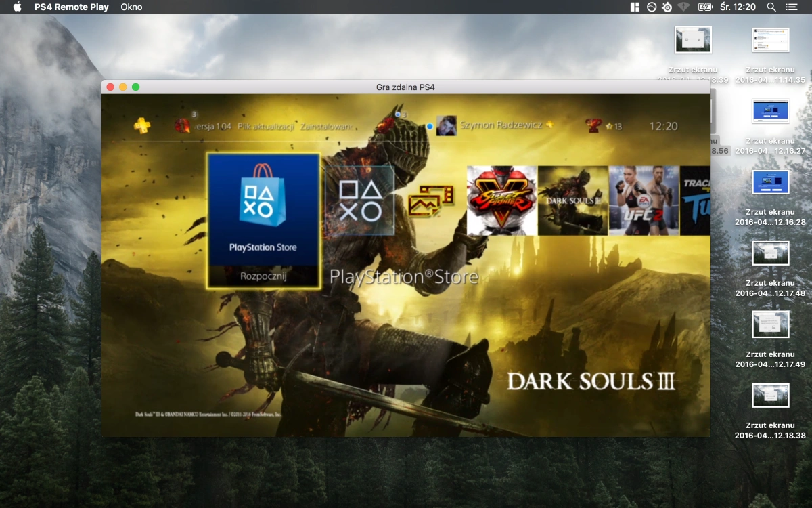812x508 pixels.
Task: Click the yellow minimize button of Gra zdalna PS4
Action: tap(123, 87)
